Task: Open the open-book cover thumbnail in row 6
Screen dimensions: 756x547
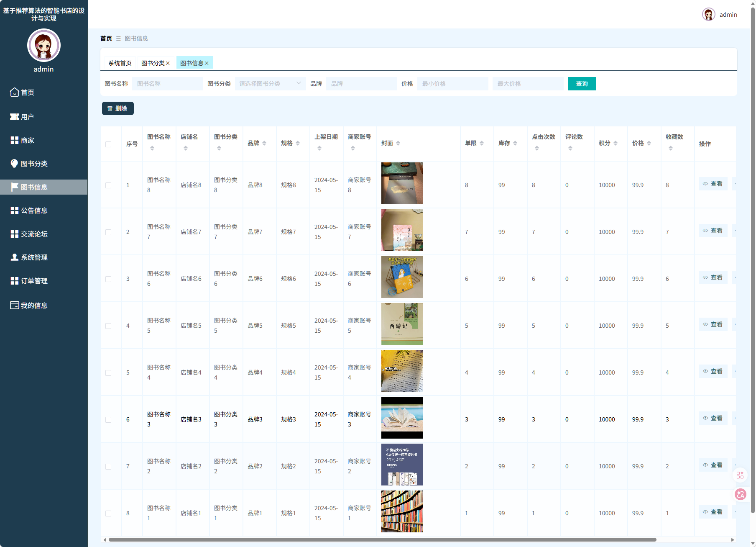Action: pyautogui.click(x=402, y=418)
